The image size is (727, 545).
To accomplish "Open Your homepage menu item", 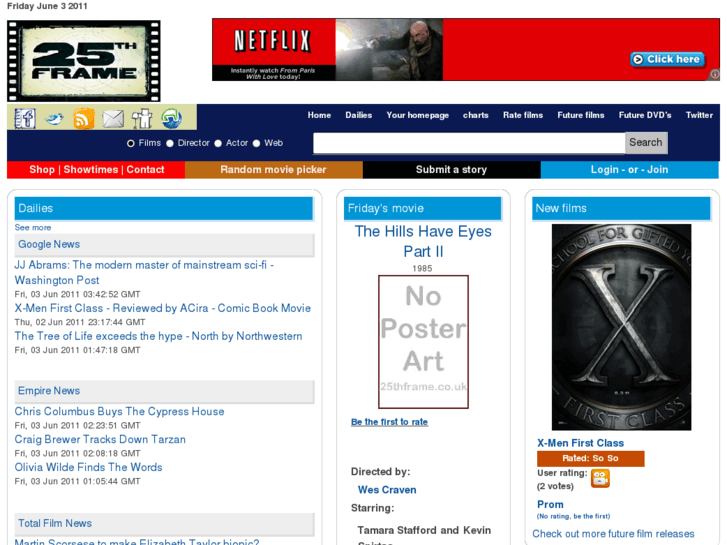I will (x=417, y=115).
